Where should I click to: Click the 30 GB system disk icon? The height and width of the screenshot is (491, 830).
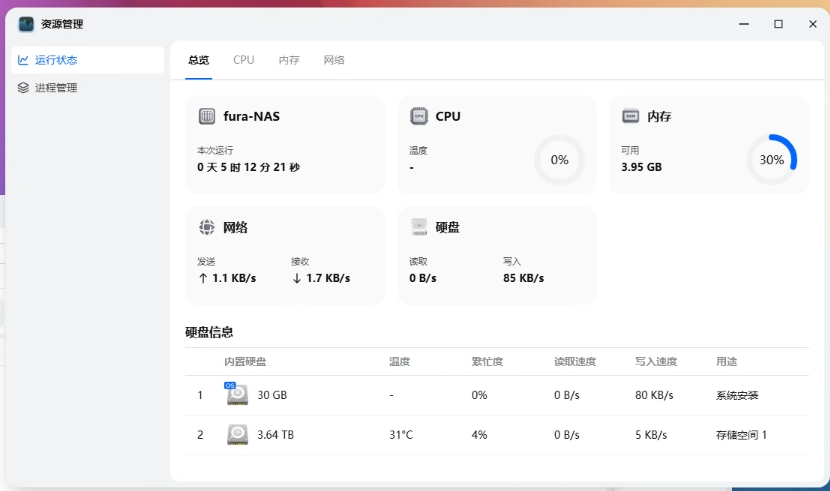coord(237,394)
